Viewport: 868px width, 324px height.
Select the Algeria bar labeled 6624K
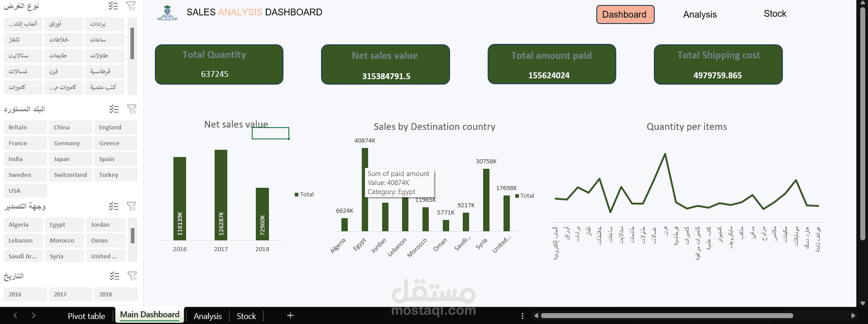coord(345,224)
